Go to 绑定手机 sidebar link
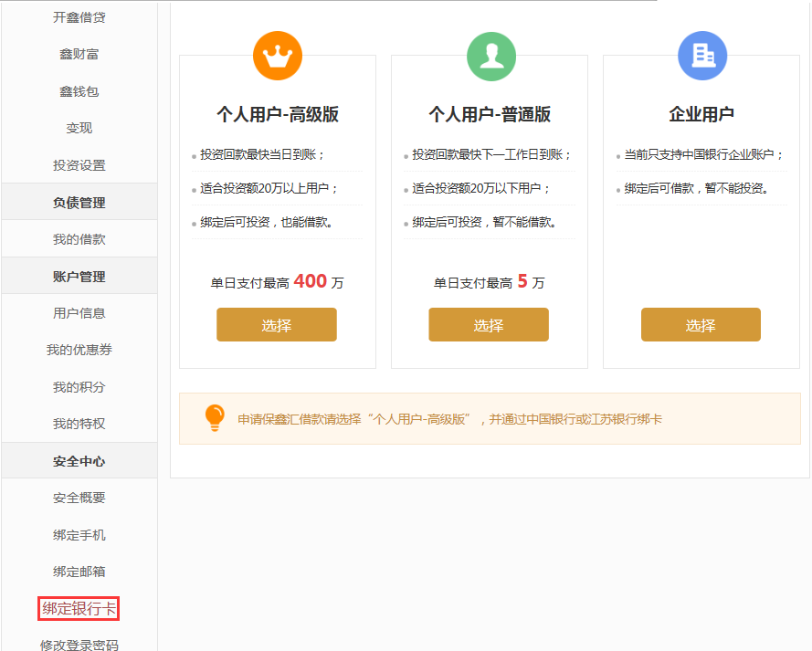Image resolution: width=812 pixels, height=651 pixels. point(79,535)
